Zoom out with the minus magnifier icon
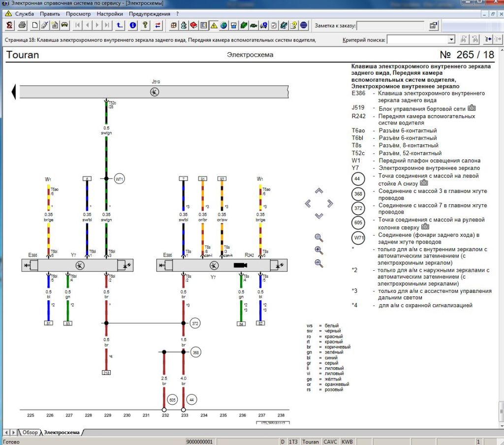The height and width of the screenshot is (445, 504). (x=319, y=263)
